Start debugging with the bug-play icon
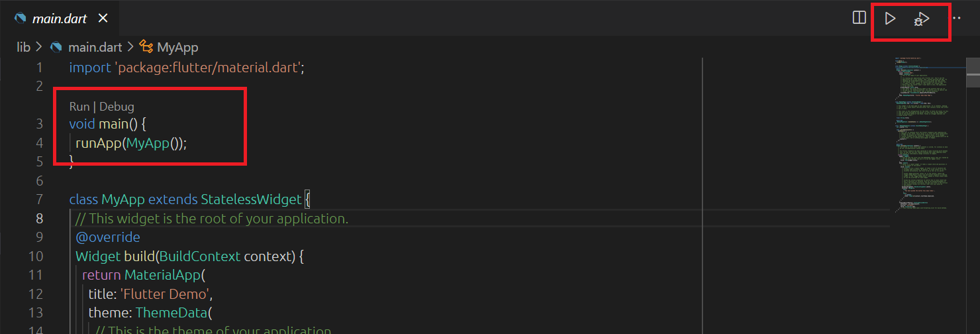 pos(922,19)
